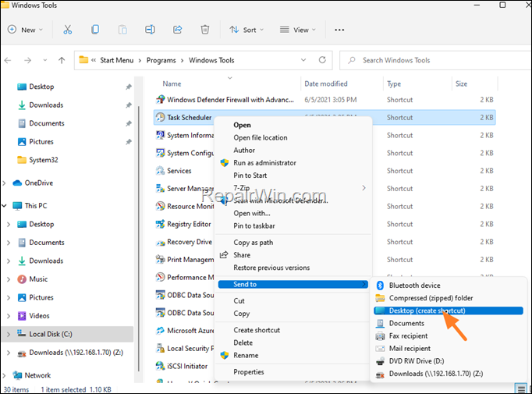532x394 pixels.
Task: Unpin Desktop from Quick access
Action: click(129, 87)
